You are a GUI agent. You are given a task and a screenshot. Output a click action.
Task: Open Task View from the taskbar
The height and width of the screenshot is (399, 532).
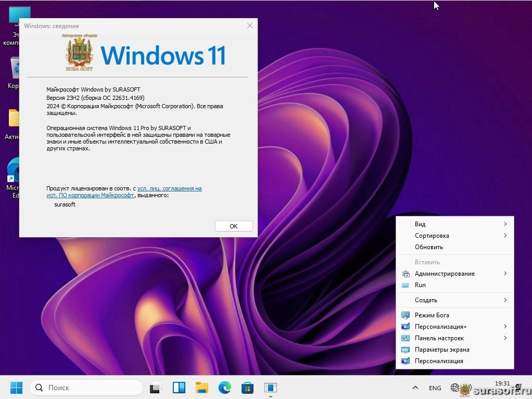pos(156,388)
